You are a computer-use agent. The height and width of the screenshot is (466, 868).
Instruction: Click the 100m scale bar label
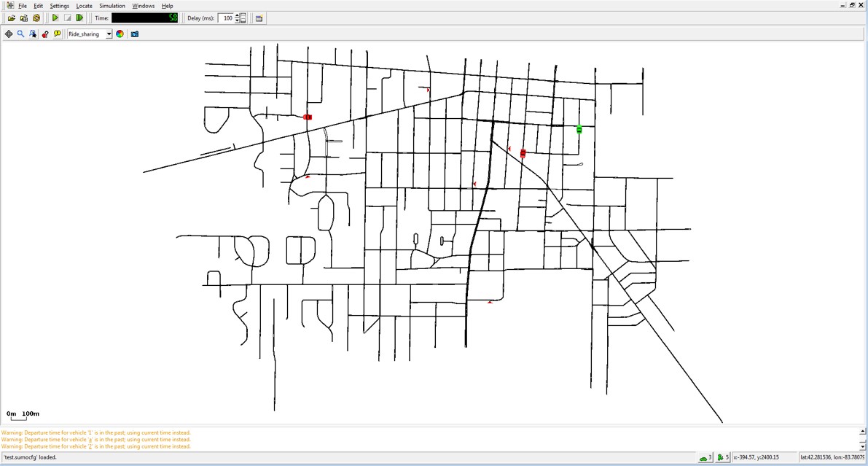[31, 413]
